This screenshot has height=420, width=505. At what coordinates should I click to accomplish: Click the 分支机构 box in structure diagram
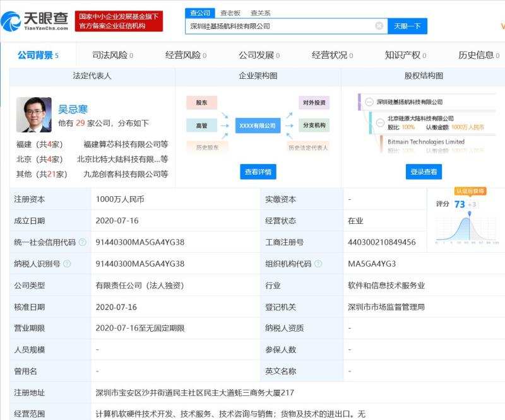pos(314,125)
